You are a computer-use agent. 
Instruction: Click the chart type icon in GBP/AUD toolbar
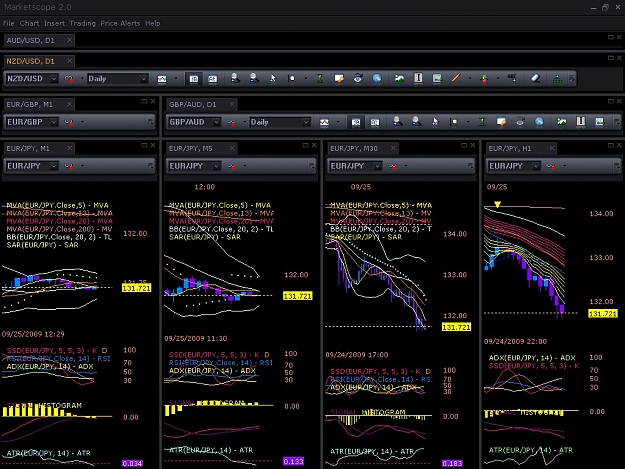coord(324,122)
